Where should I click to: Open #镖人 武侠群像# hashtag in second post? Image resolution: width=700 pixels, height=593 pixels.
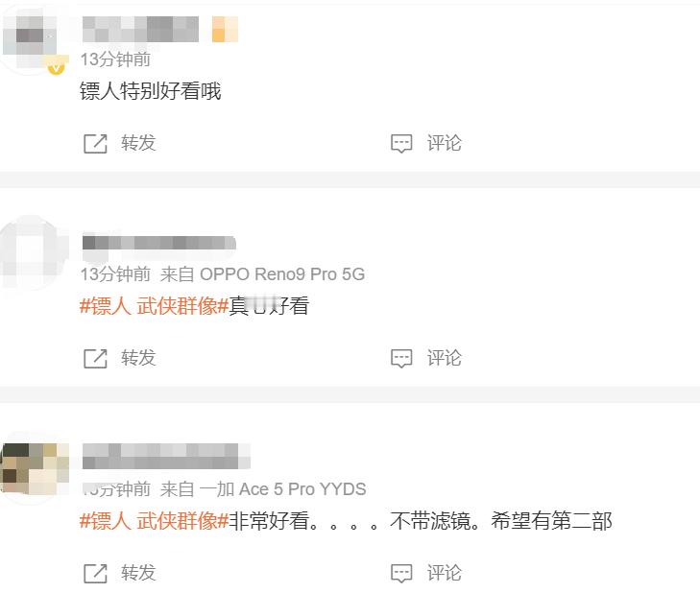tap(154, 306)
